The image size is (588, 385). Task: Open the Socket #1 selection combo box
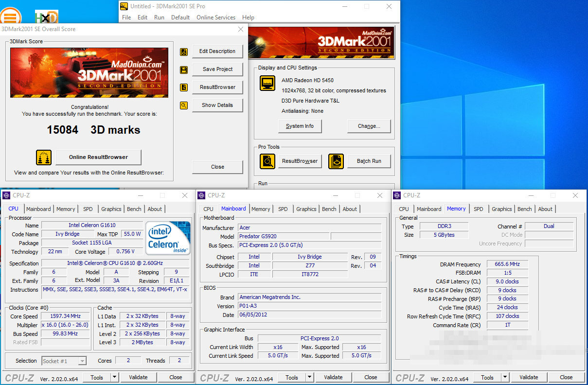64,361
